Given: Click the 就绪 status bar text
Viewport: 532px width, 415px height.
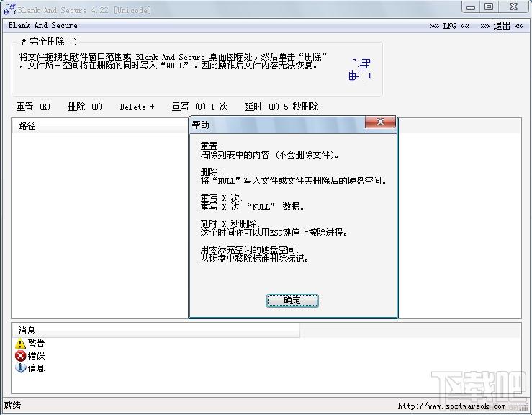Looking at the screenshot, I should click(12, 406).
